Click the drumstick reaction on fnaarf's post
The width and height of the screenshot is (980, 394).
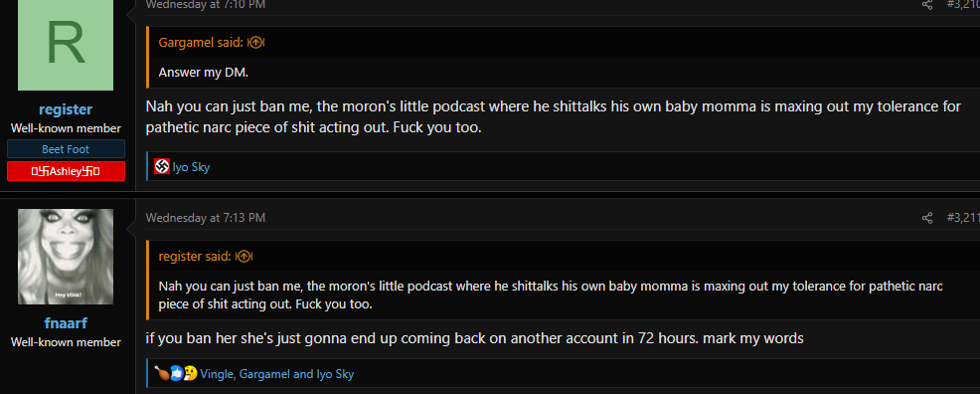(x=162, y=374)
